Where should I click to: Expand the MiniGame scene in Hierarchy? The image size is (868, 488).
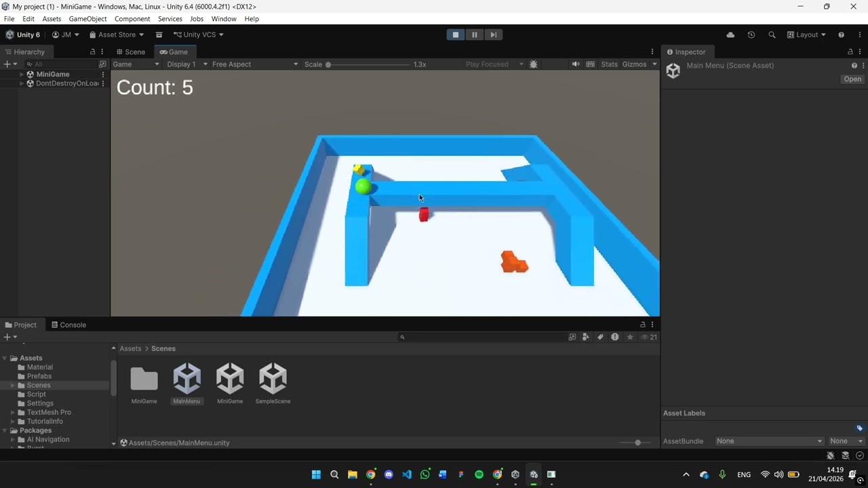click(22, 75)
